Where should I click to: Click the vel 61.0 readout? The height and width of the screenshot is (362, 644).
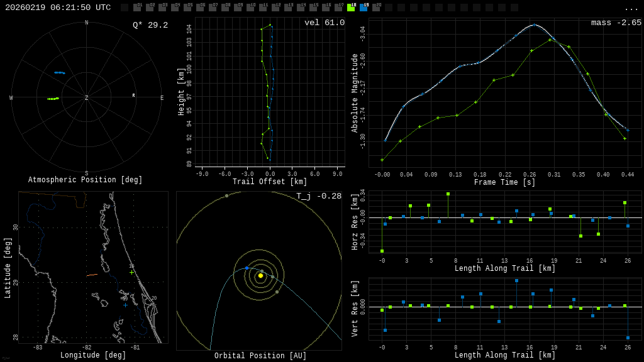(324, 23)
